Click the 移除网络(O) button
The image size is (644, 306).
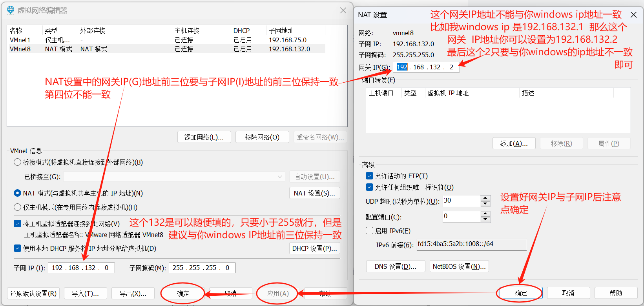(262, 137)
